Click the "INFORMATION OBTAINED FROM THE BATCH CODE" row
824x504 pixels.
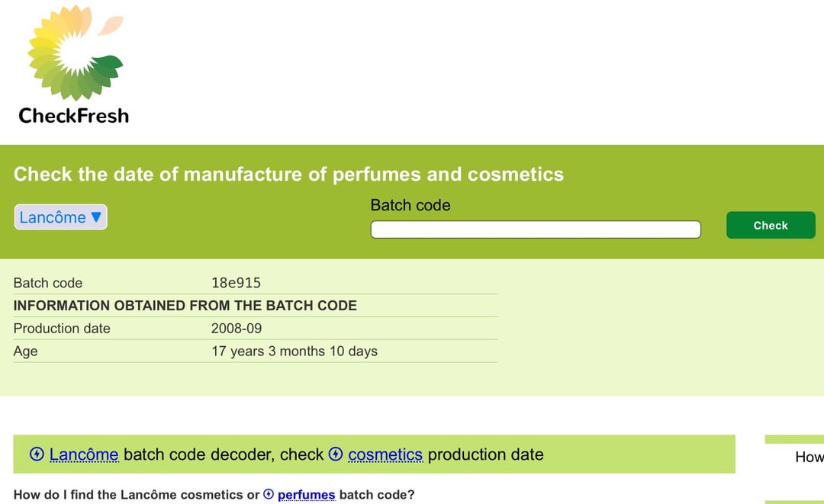(x=185, y=306)
